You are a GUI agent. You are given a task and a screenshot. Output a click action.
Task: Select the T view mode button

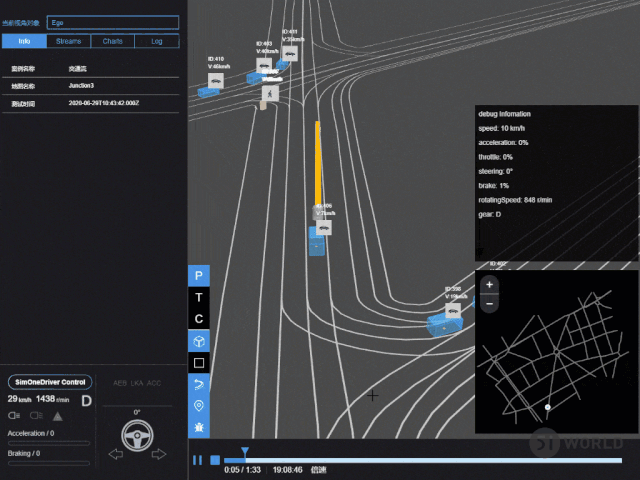199,297
